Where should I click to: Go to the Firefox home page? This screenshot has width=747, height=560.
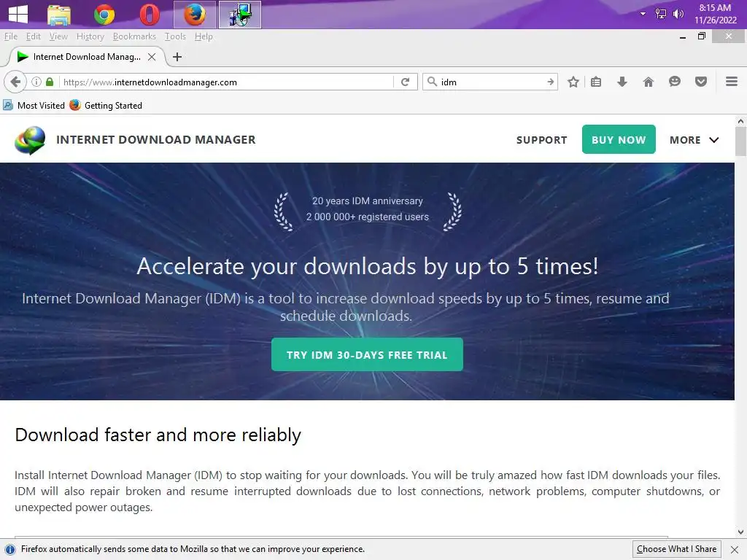point(648,82)
